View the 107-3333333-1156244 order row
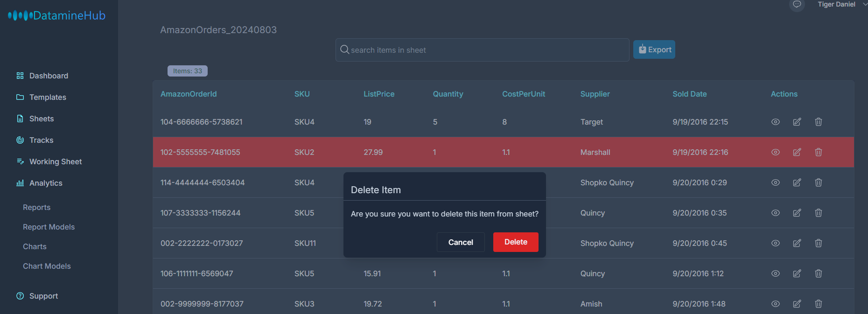The image size is (868, 314). point(776,213)
